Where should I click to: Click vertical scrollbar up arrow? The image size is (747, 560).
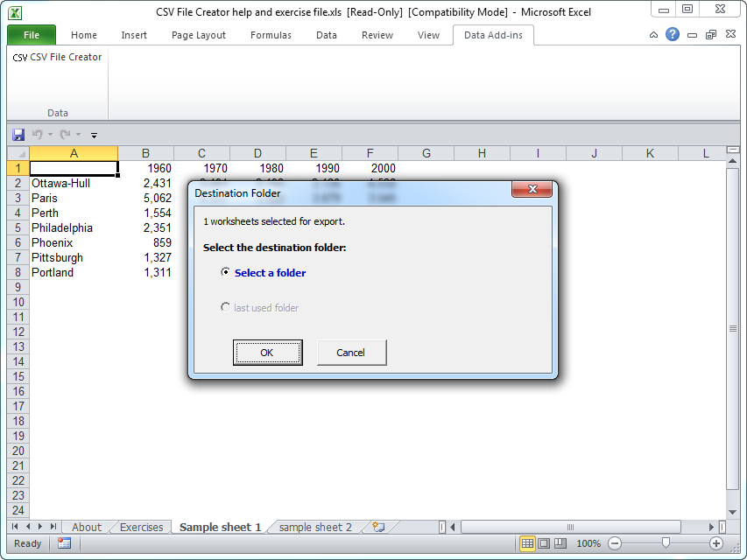click(733, 161)
